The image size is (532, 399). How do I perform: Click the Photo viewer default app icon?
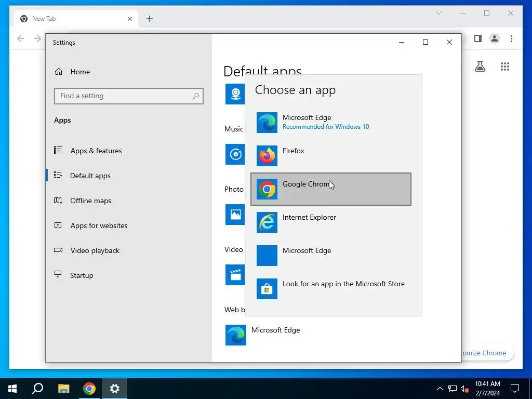tap(235, 215)
